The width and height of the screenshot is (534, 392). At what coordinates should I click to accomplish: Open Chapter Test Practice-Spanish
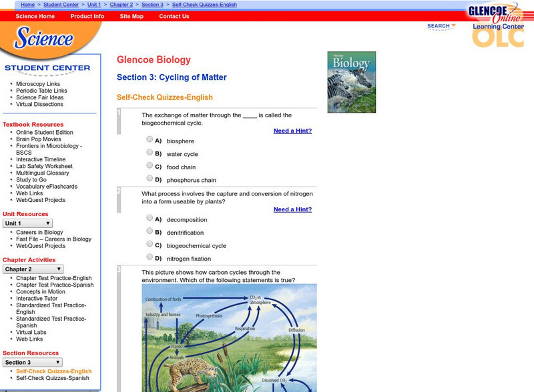tap(55, 285)
